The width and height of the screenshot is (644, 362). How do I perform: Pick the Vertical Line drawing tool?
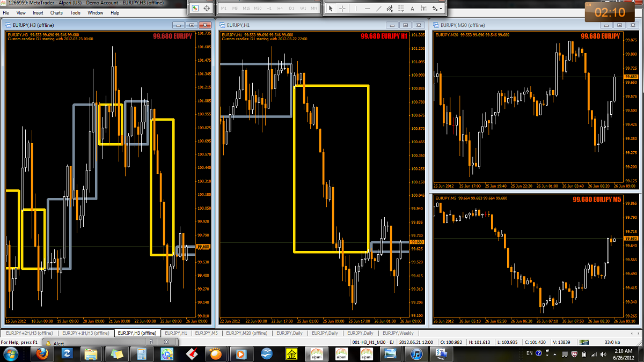point(356,9)
